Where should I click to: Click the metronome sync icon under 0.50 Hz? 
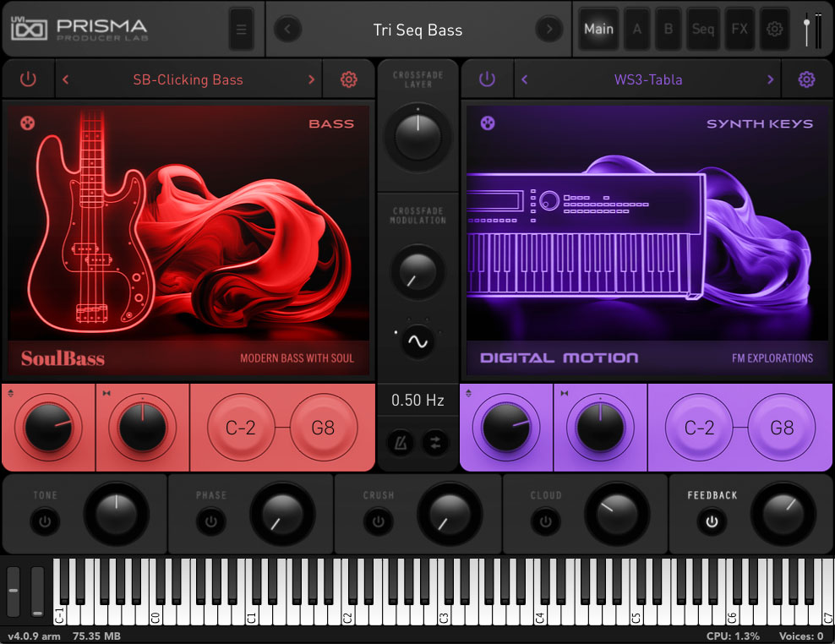pos(401,443)
